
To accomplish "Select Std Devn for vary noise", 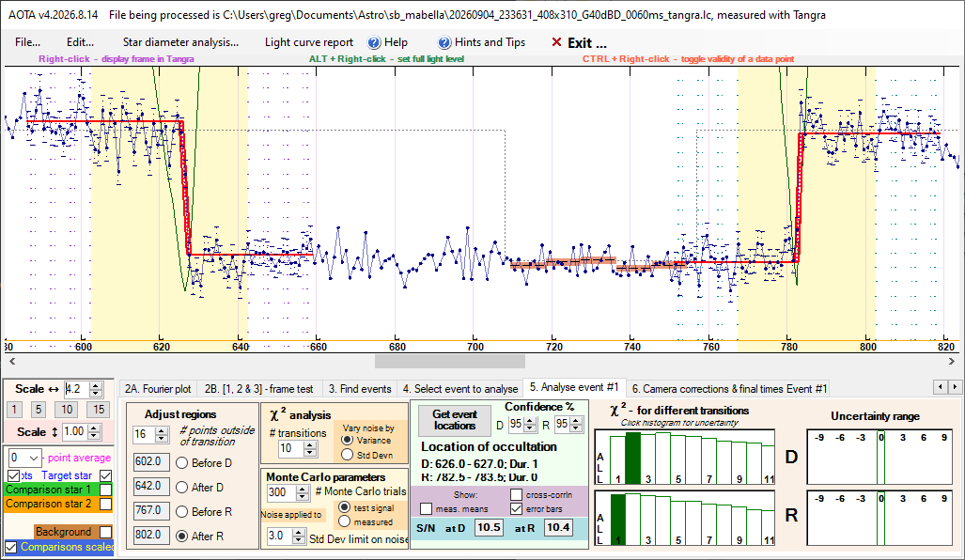I will (347, 455).
